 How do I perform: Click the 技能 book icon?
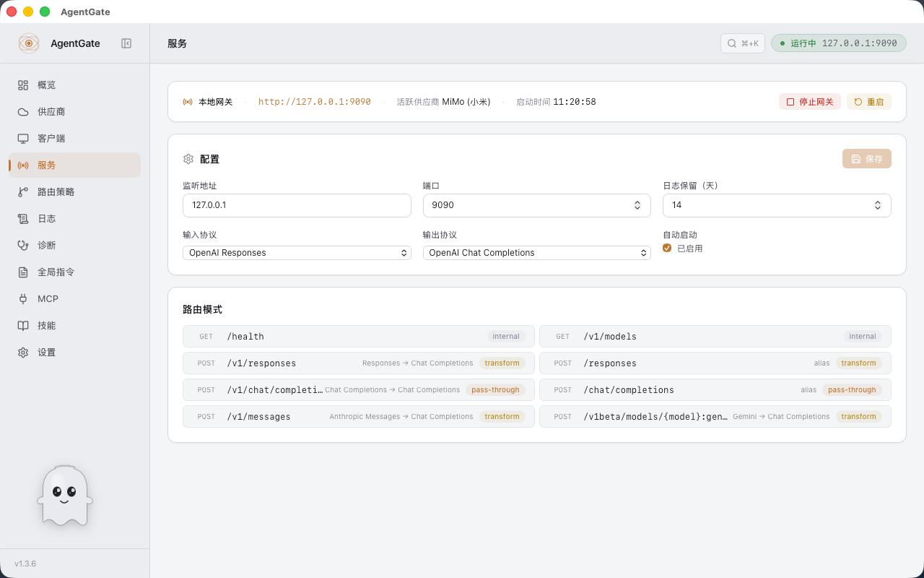(23, 326)
